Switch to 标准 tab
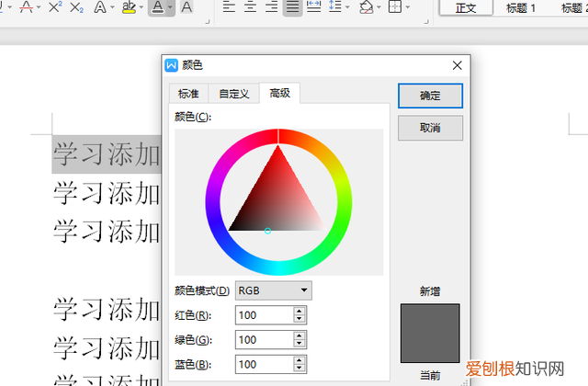Screen dimensions: 588x386 188,94
